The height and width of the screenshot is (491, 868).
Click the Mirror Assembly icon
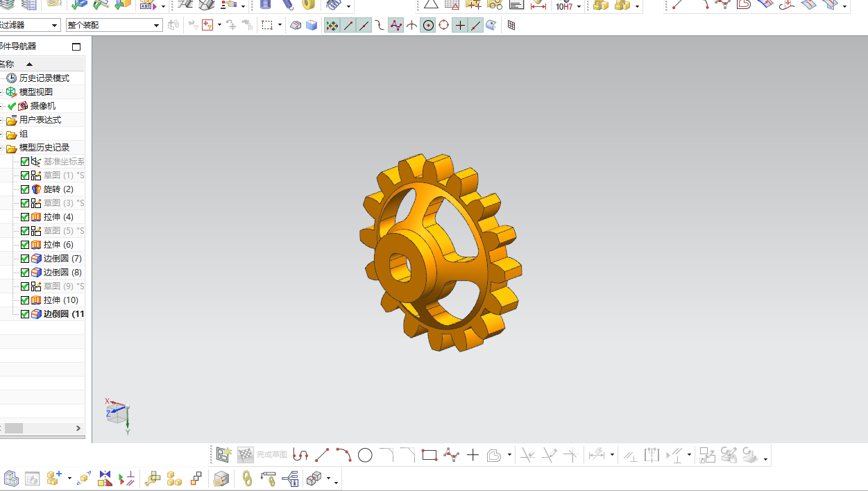click(x=105, y=478)
